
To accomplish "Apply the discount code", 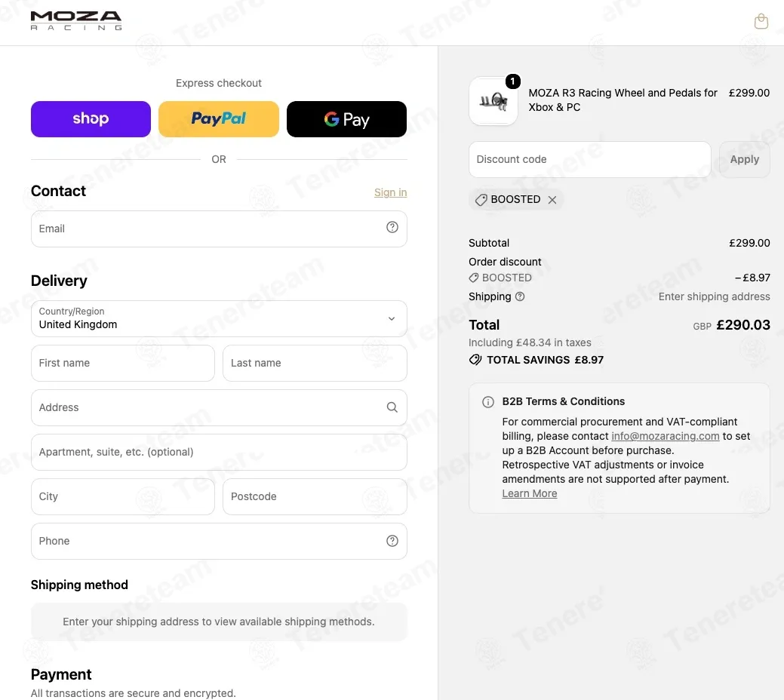I will coord(745,159).
